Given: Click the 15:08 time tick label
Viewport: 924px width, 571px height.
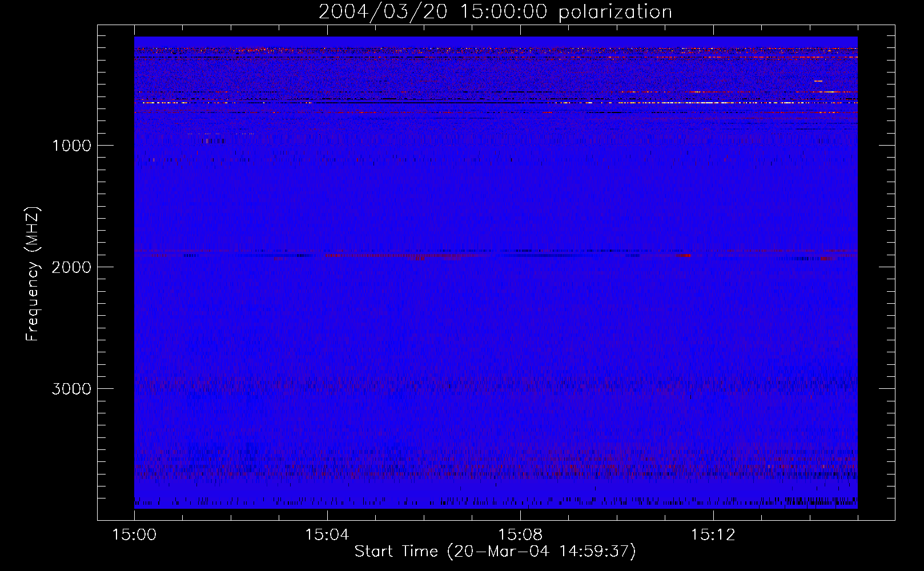Looking at the screenshot, I should tap(520, 535).
